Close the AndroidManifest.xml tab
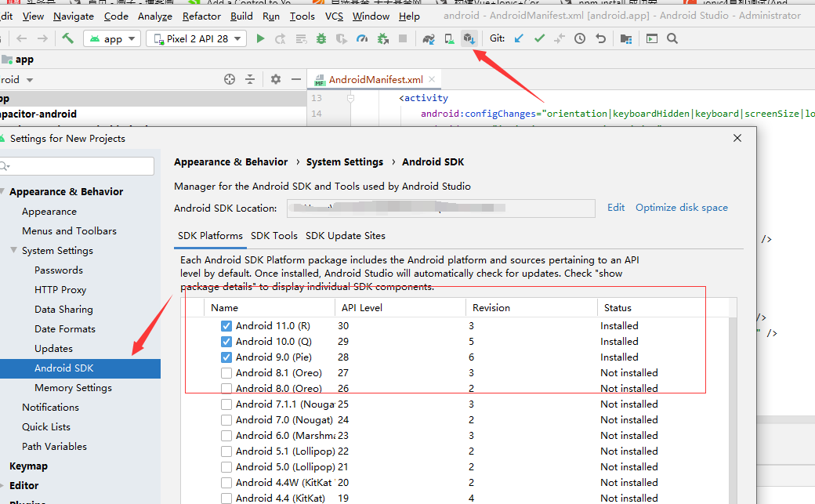Viewport: 815px width, 504px height. click(x=432, y=80)
